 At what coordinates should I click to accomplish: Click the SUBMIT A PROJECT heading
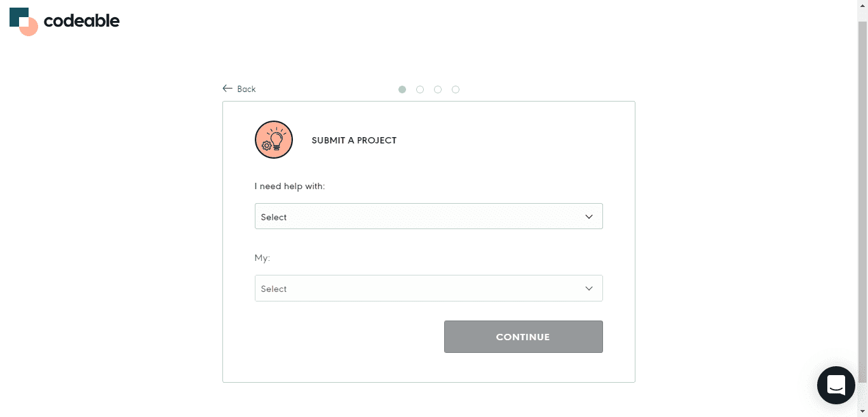coord(354,140)
